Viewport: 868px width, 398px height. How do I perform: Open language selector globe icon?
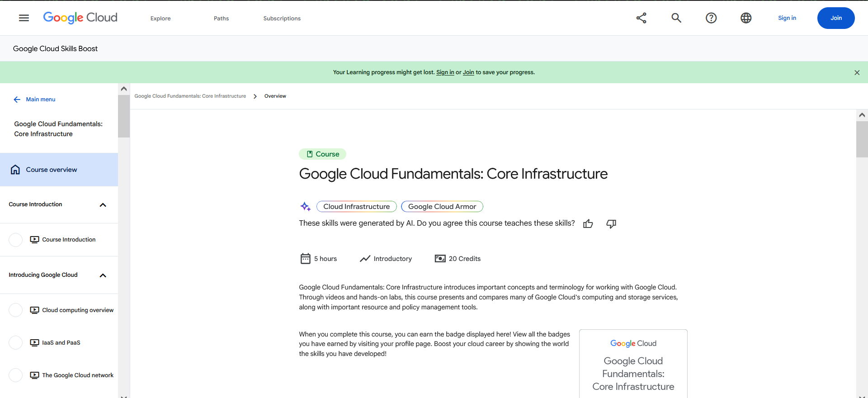746,18
